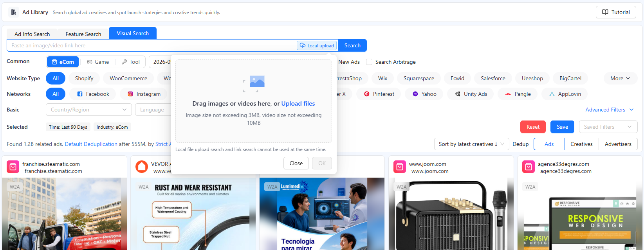
Task: Select the Advertisers dedup view
Action: point(618,144)
